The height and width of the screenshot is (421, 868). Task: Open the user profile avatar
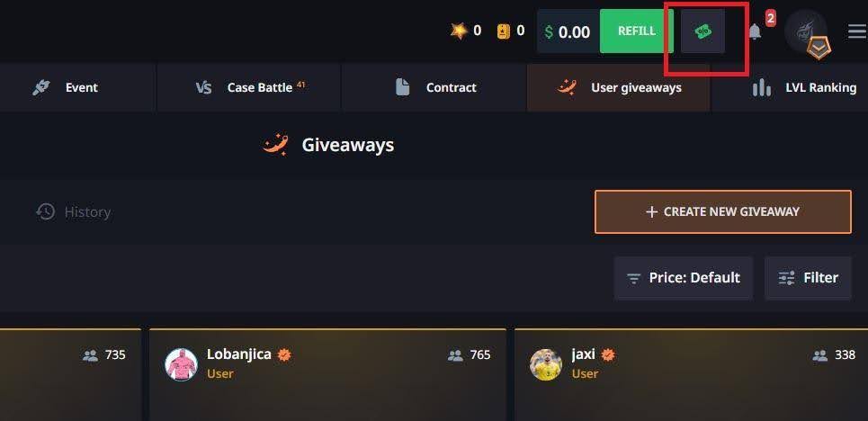(805, 31)
